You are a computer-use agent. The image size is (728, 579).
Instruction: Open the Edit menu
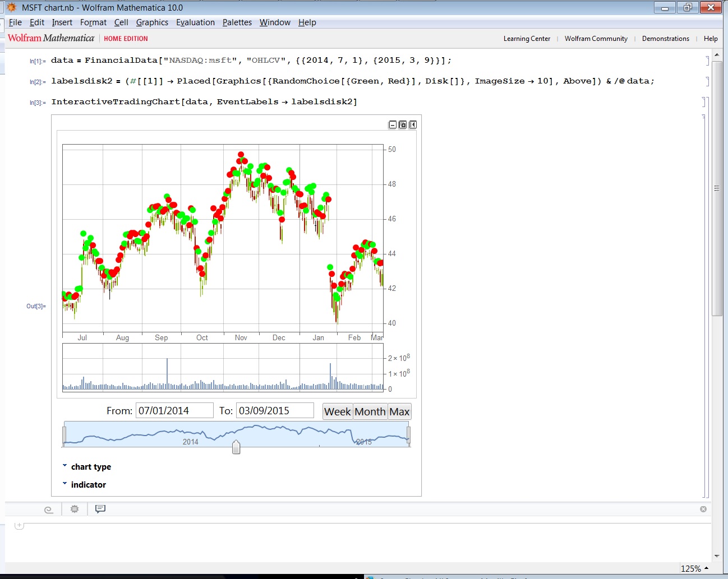point(37,22)
